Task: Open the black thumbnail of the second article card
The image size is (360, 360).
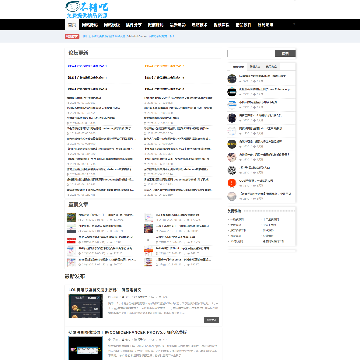Action: 86,348
